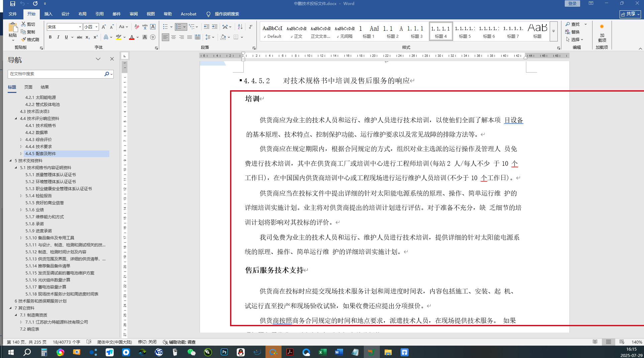Center-align the paragraph
The width and height of the screenshot is (644, 358).
click(x=174, y=37)
